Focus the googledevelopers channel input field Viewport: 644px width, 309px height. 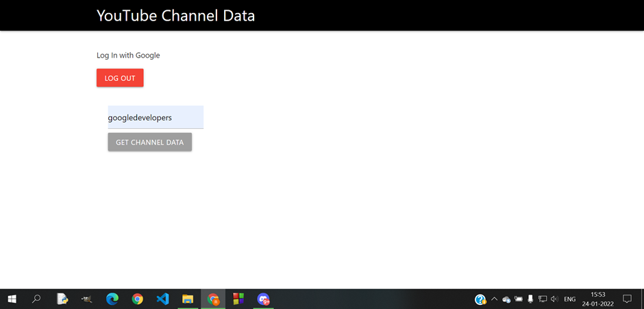point(156,118)
